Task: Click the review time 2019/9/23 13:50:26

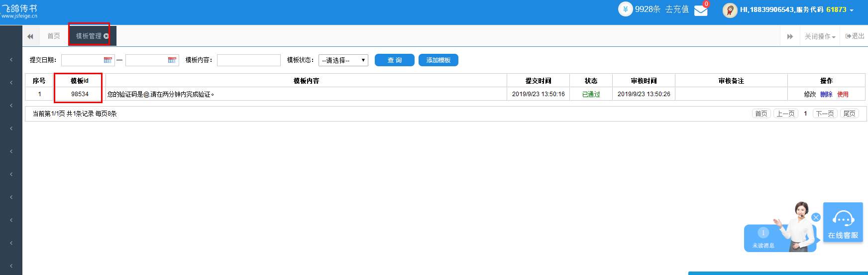Action: [644, 94]
